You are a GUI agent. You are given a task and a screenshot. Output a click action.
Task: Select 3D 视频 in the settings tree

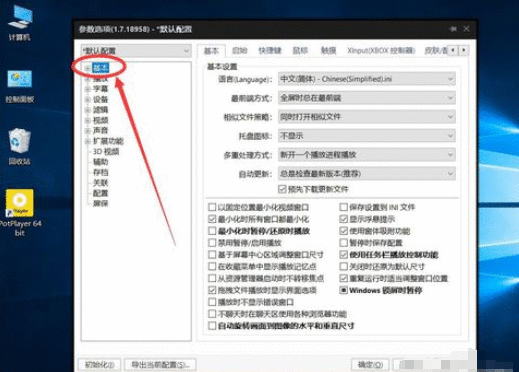point(106,151)
